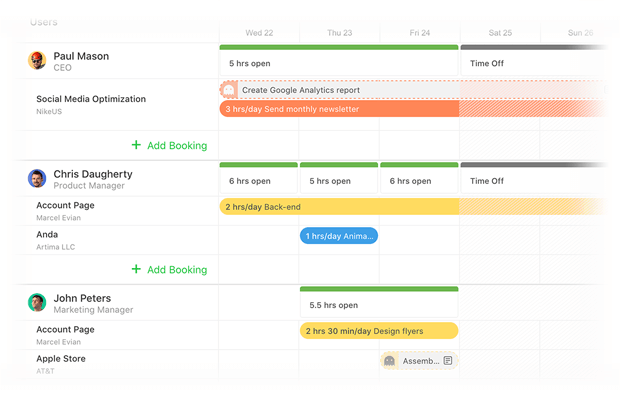Screen dimensions: 620x408
Task: Select the Thu 23 date column header
Action: pyautogui.click(x=339, y=33)
